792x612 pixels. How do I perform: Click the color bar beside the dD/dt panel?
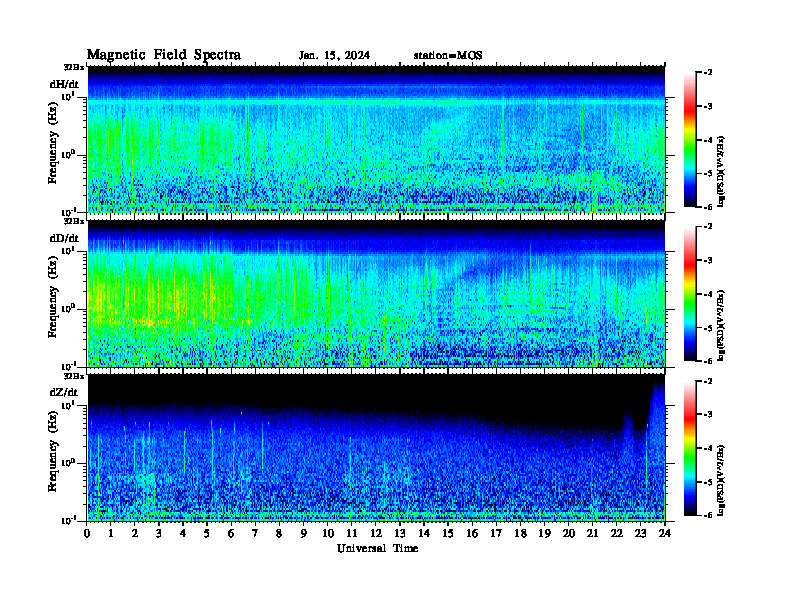tap(690, 294)
